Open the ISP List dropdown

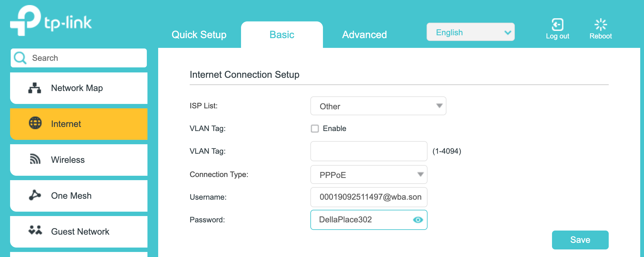[378, 106]
